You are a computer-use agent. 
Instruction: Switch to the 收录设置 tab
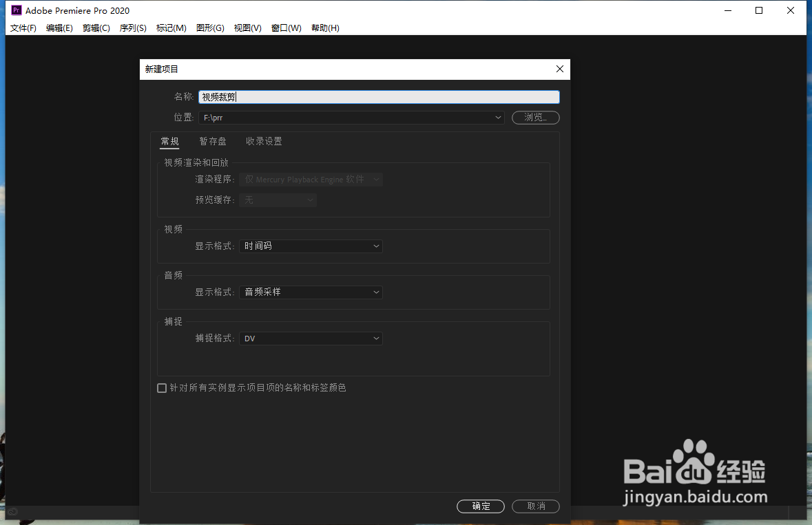[264, 141]
